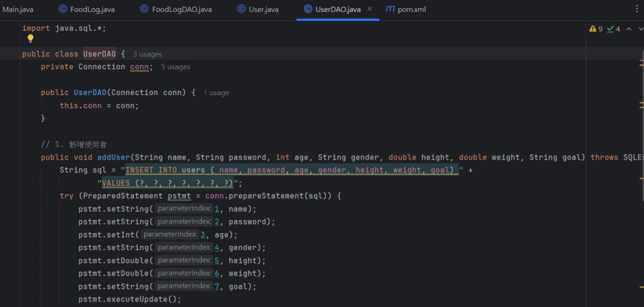Viewport: 644px width, 307px height.
Task: Click the prepareStatement(sql) call
Action: coord(279,196)
